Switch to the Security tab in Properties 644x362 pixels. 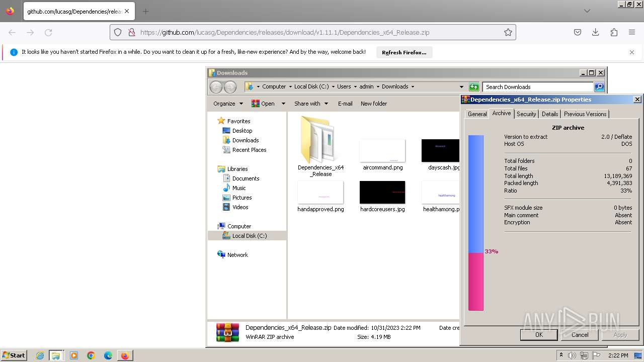click(526, 114)
